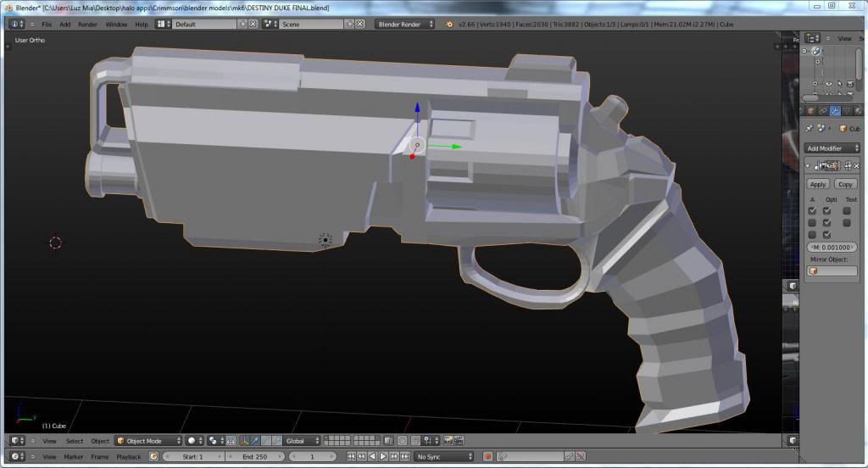Viewport: 868px width, 468px height.
Task: Play the animation in reverse
Action: 372,457
